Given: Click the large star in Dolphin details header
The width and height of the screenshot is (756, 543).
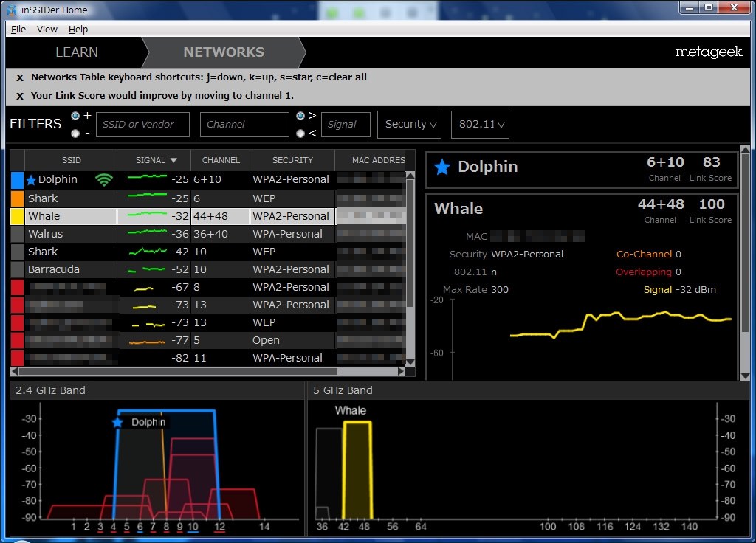Looking at the screenshot, I should [x=441, y=167].
